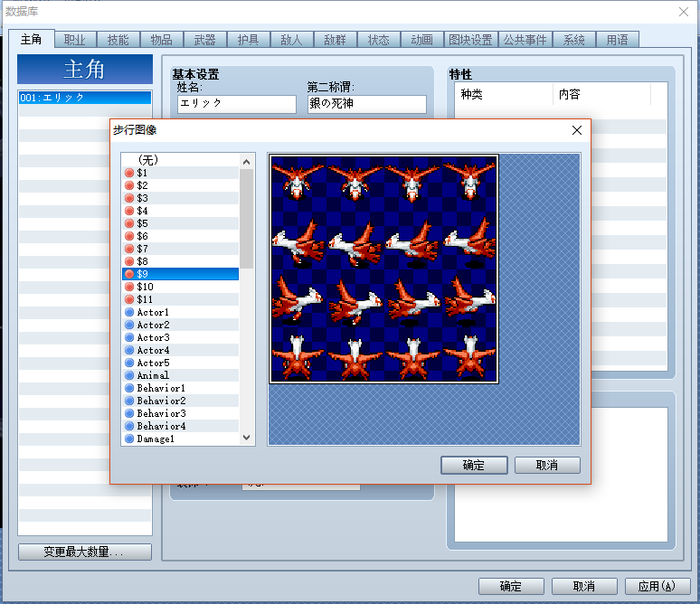Open the 公共事件 tab
The width and height of the screenshot is (700, 604).
(525, 40)
